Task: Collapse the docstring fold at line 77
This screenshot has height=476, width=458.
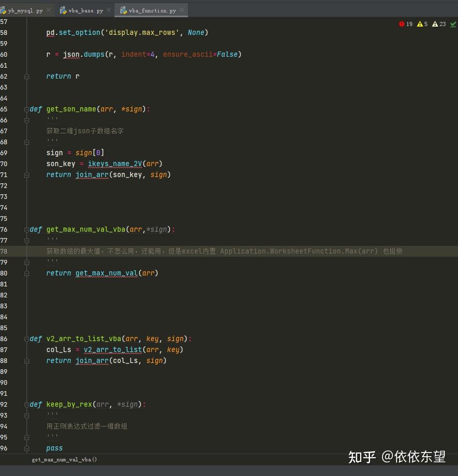Action: [x=27, y=241]
